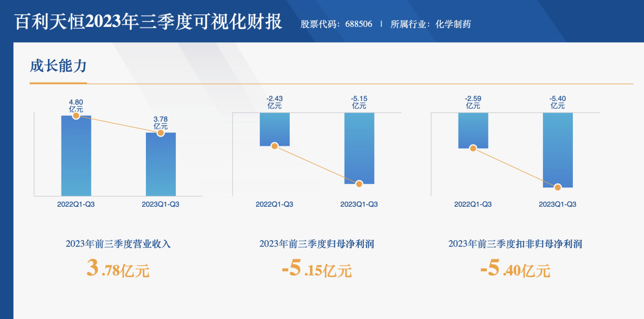644x319 pixels.
Task: Click the large orange 3.78亿元 headline figure
Action: (x=118, y=269)
